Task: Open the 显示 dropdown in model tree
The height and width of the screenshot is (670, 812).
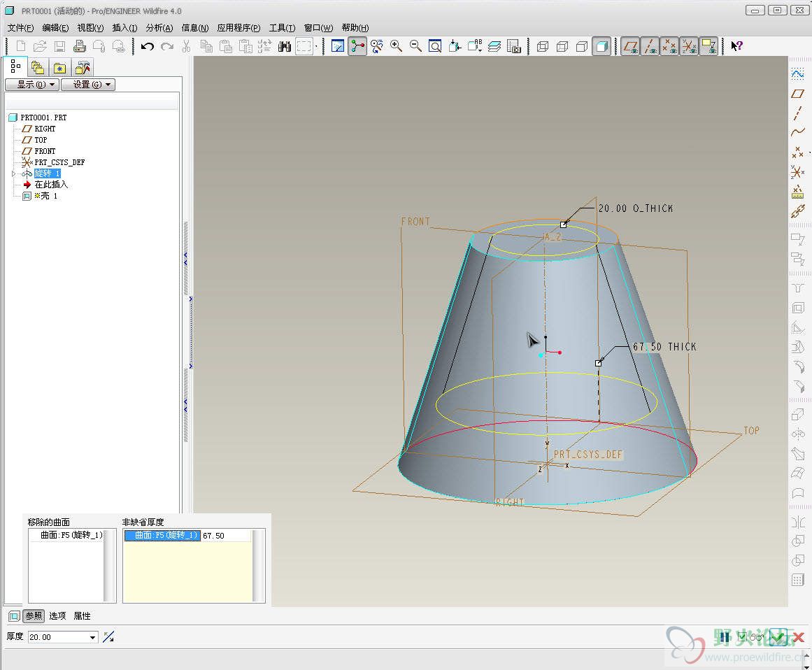Action: (32, 85)
